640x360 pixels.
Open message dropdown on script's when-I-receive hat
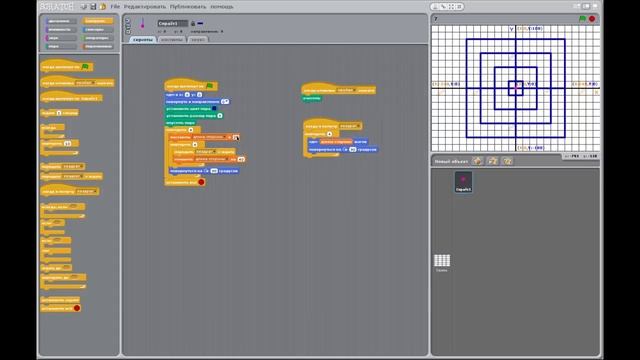(x=350, y=126)
